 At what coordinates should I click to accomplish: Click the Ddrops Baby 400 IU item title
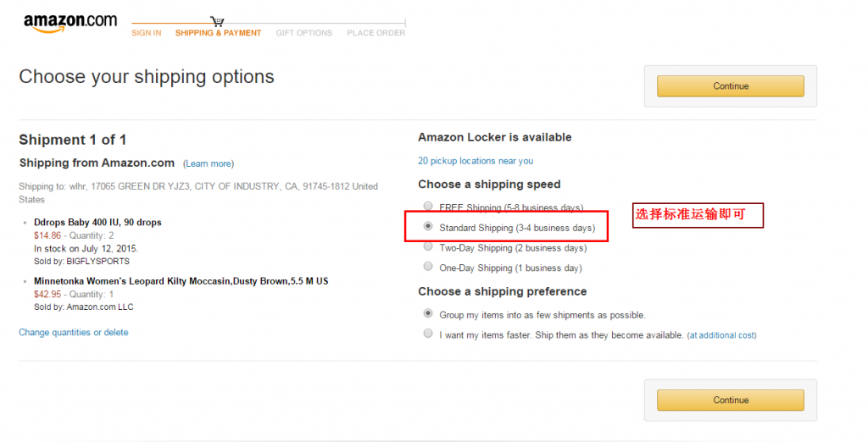pyautogui.click(x=97, y=223)
